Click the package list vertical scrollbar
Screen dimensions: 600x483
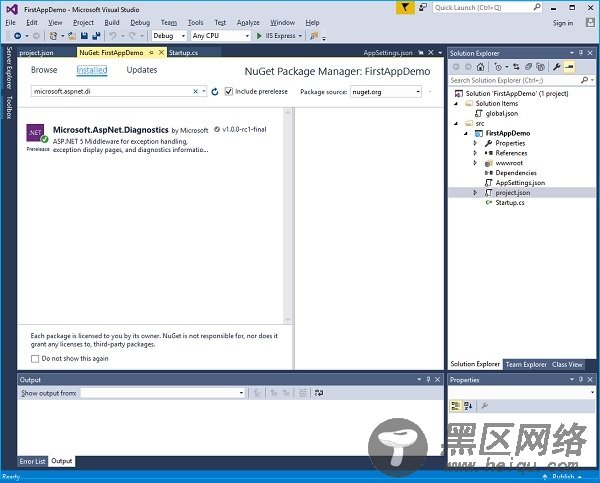tap(288, 216)
